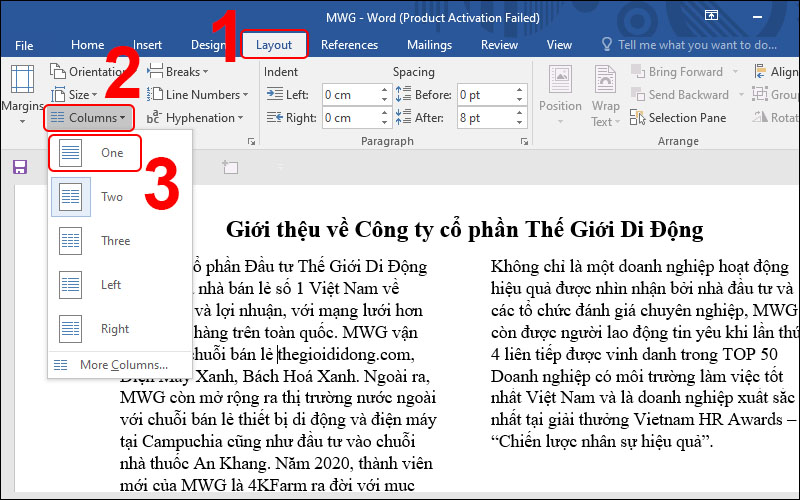The height and width of the screenshot is (500, 800).
Task: Save the document with the floppy icon
Action: (x=20, y=167)
